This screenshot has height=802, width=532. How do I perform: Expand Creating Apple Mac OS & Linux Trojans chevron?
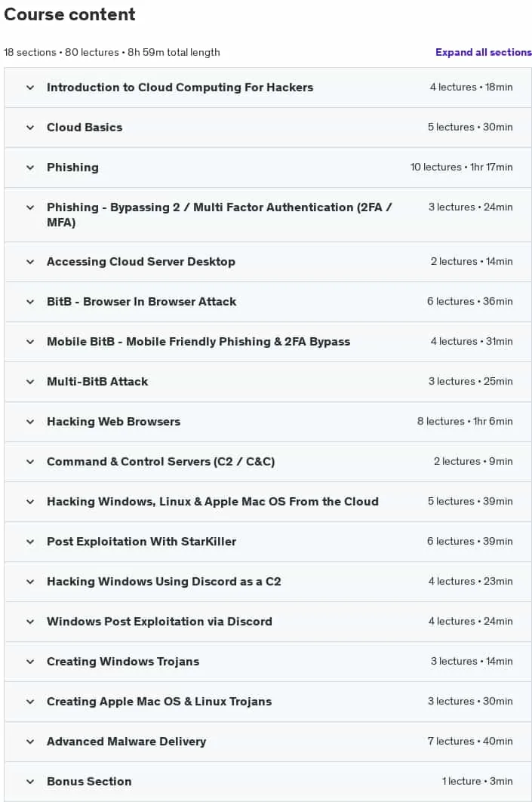coord(30,702)
